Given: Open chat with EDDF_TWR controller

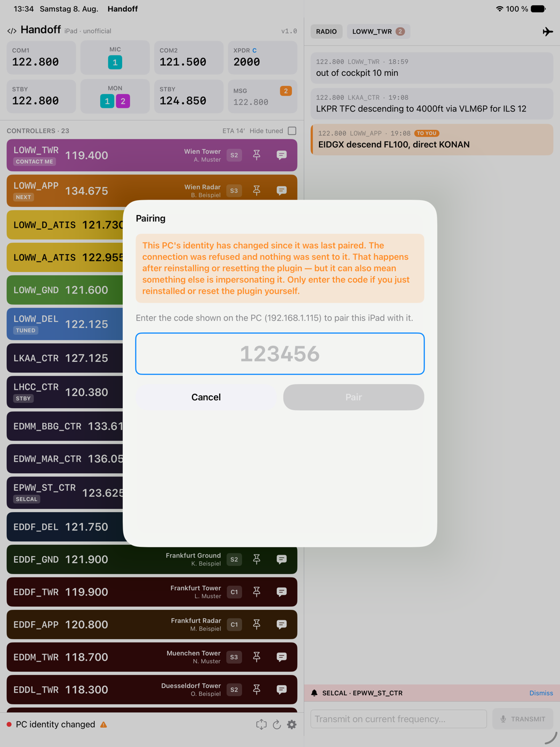Looking at the screenshot, I should coord(282,592).
